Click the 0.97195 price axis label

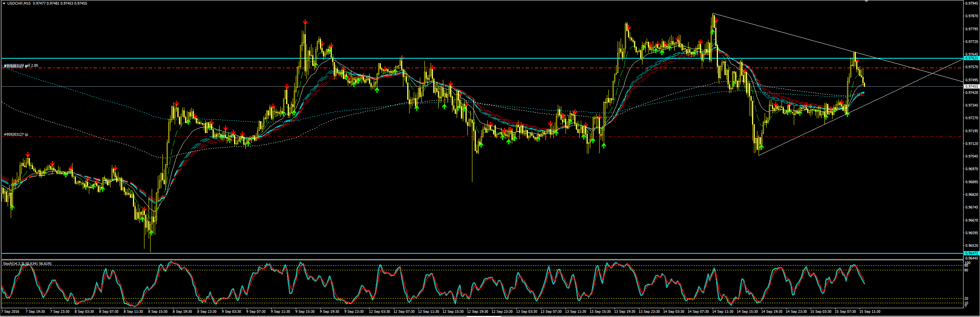click(972, 131)
